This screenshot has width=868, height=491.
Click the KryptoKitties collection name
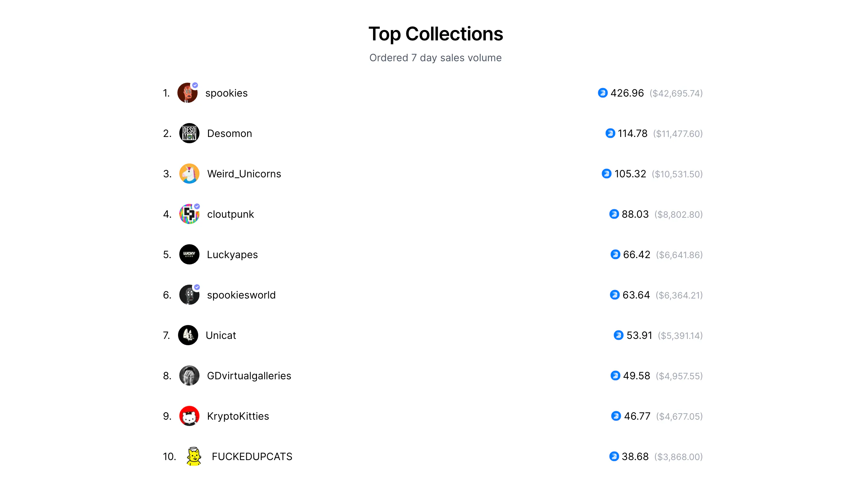point(238,416)
